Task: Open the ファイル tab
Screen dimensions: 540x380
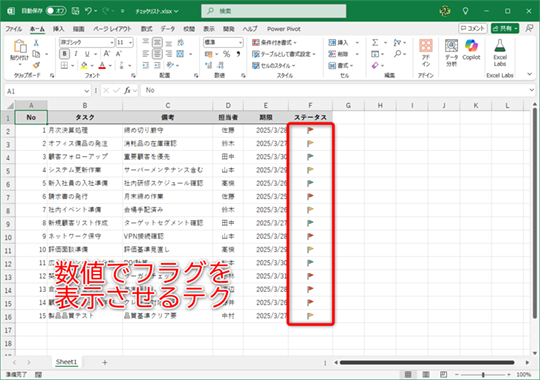Action: (14, 29)
